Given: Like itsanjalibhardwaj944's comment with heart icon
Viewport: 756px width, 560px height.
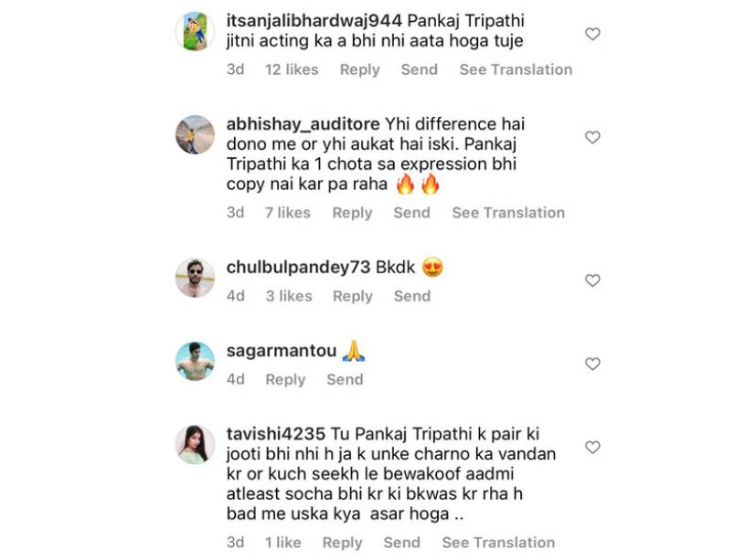Looking at the screenshot, I should 592,34.
